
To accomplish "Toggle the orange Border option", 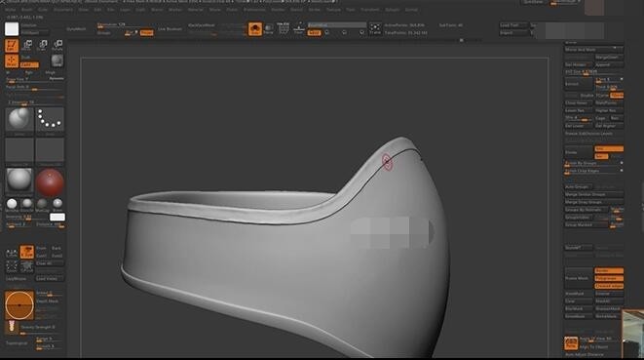I will click(x=609, y=270).
